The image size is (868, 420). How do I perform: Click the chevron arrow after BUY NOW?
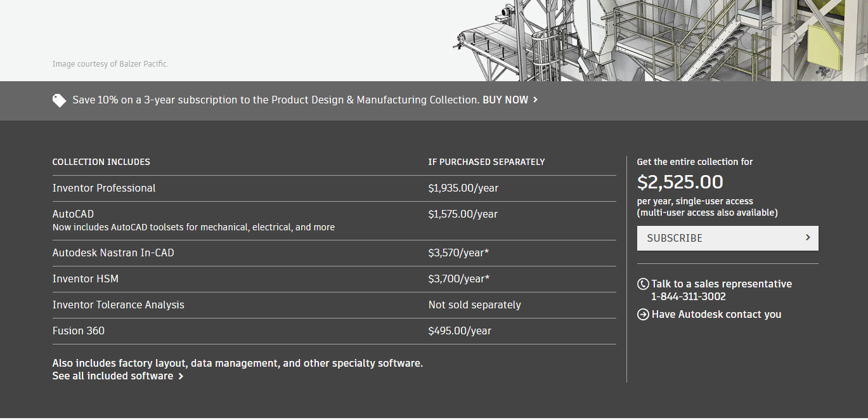(536, 100)
